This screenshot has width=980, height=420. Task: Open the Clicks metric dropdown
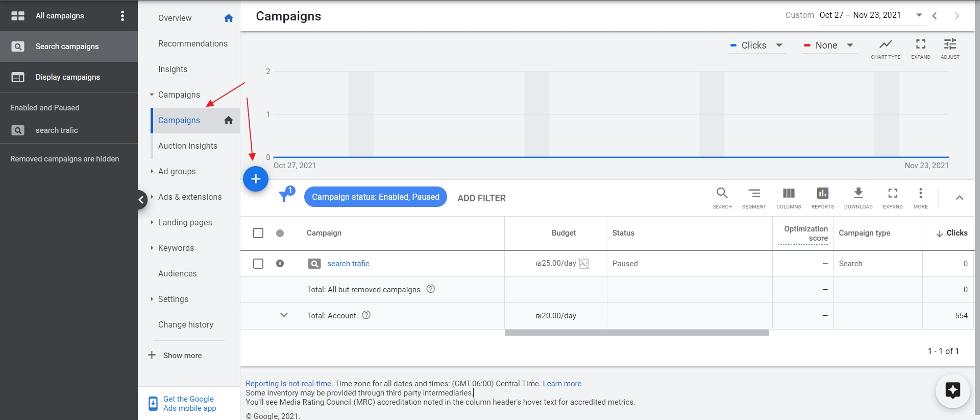(x=757, y=45)
